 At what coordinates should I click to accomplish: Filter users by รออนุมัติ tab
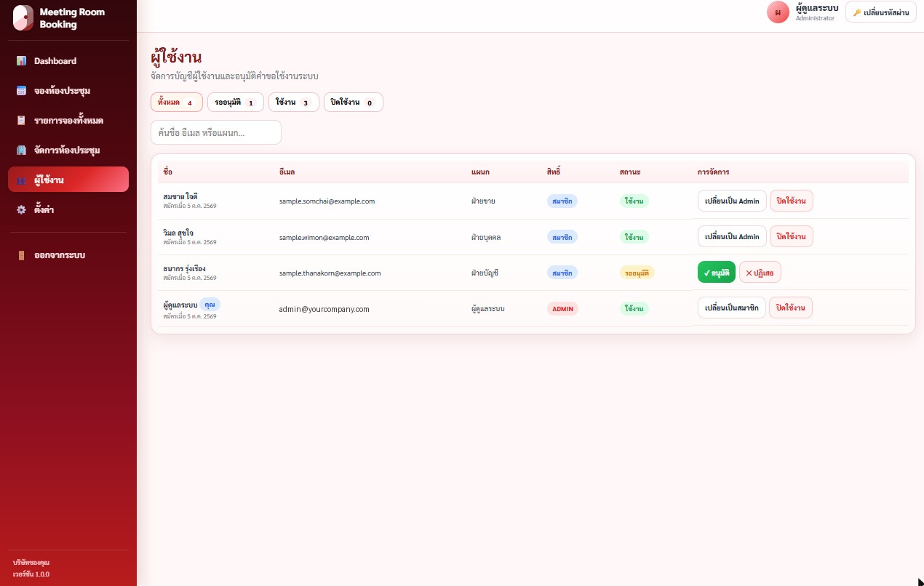pos(236,103)
